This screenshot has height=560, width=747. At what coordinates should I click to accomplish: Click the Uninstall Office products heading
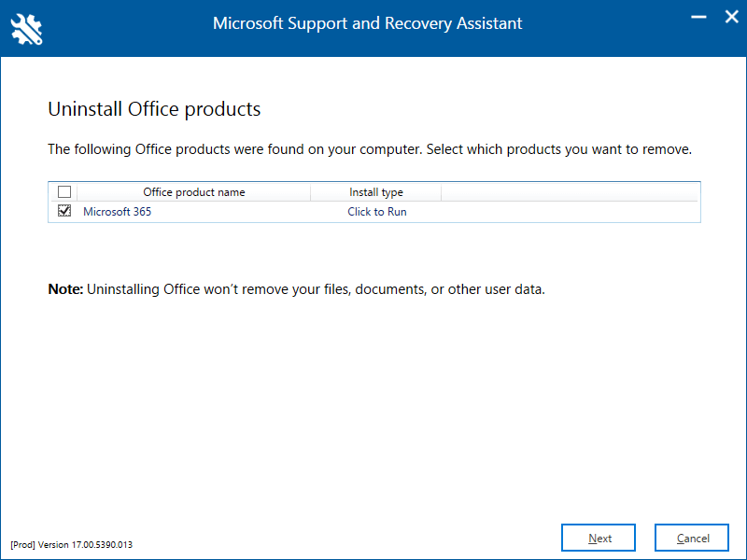(x=154, y=109)
